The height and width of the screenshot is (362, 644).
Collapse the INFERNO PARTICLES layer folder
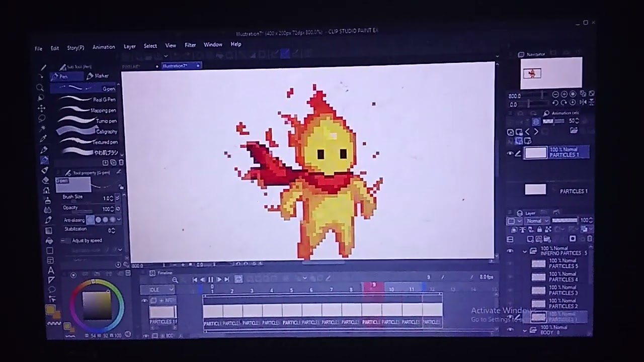click(525, 251)
